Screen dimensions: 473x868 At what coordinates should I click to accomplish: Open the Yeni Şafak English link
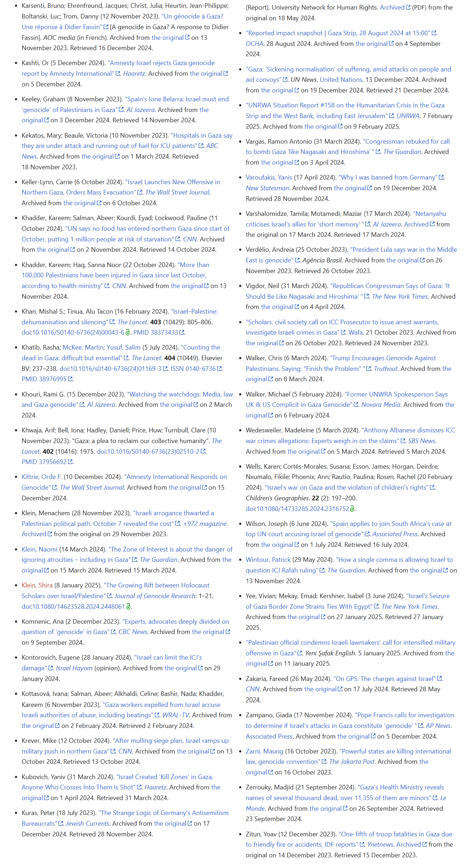tap(330, 653)
